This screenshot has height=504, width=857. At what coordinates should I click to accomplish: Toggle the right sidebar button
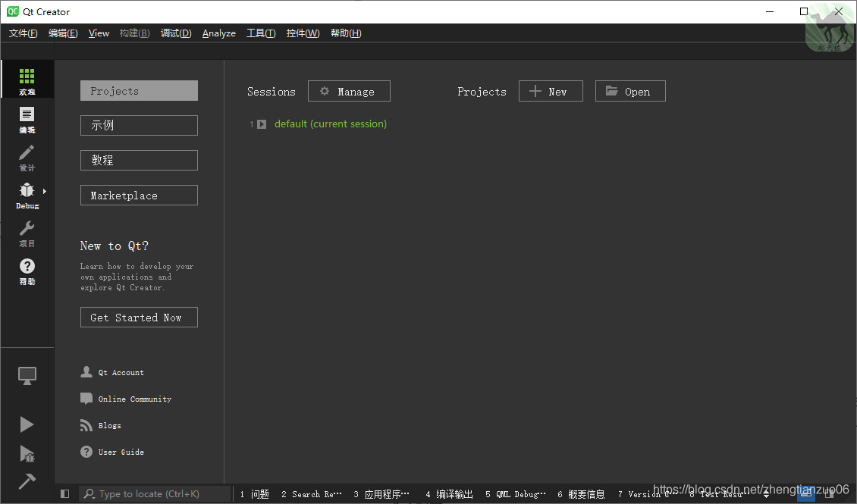pyautogui.click(x=829, y=493)
